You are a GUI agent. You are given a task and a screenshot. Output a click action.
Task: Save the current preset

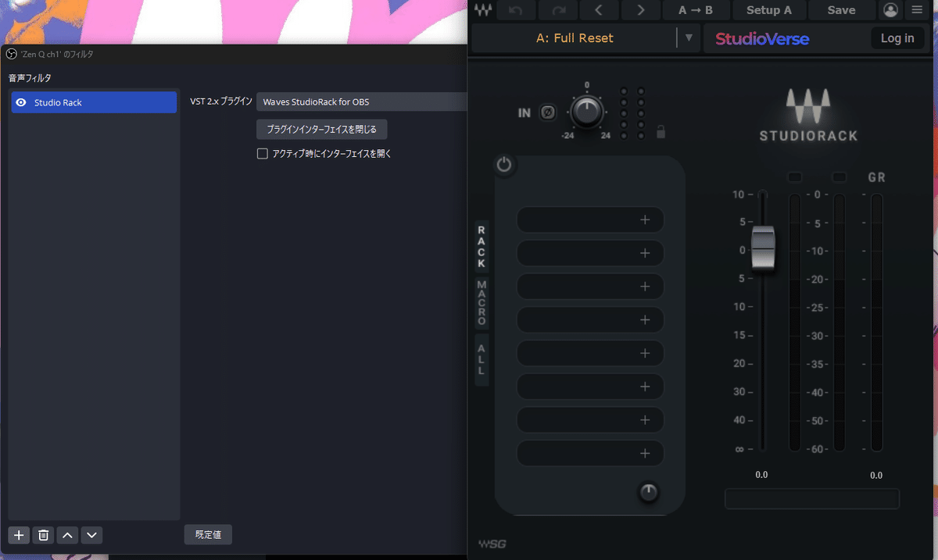click(x=842, y=10)
